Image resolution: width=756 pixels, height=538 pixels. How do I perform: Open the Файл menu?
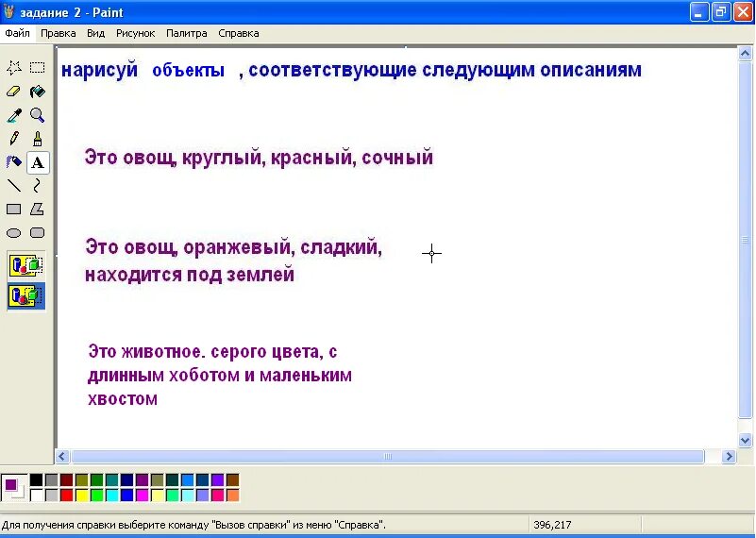click(x=17, y=33)
